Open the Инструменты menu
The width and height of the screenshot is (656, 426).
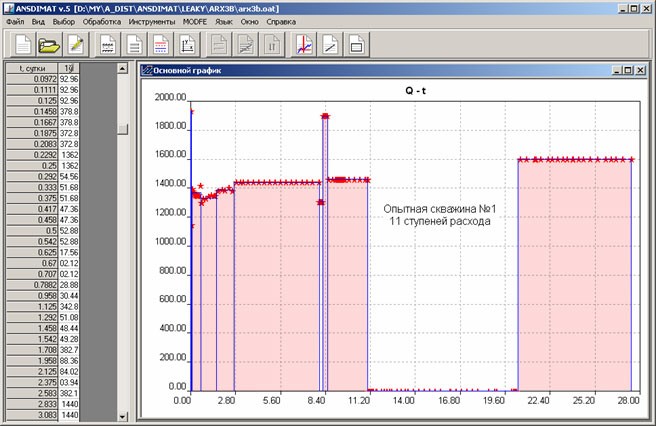click(x=152, y=22)
